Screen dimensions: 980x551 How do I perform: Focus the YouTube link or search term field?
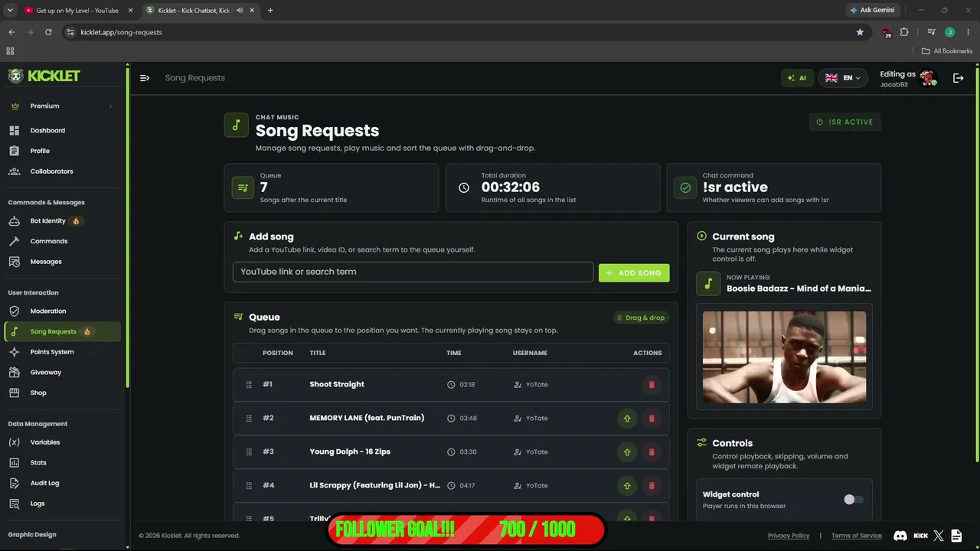click(413, 272)
